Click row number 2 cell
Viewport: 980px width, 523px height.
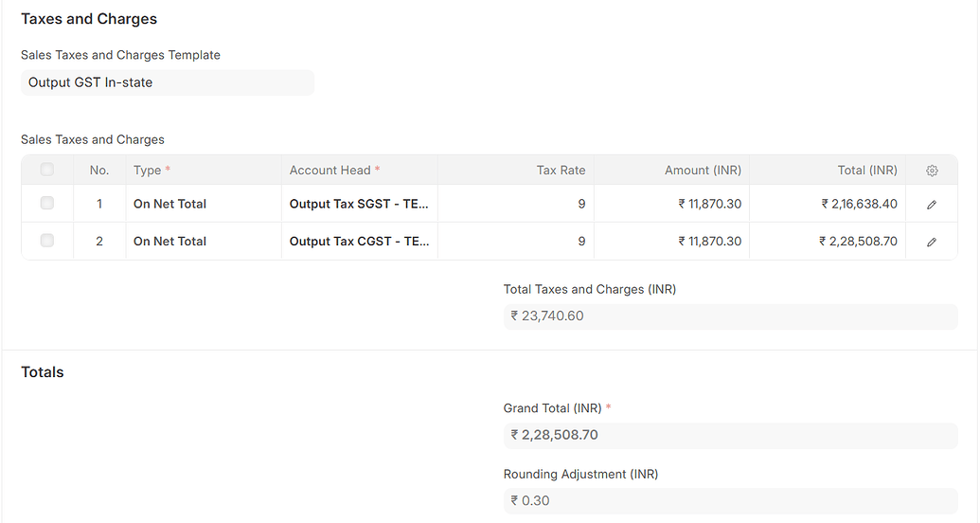pyautogui.click(x=99, y=241)
